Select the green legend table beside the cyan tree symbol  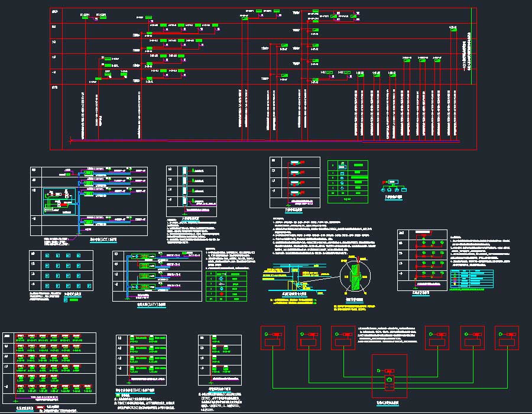tap(348, 182)
